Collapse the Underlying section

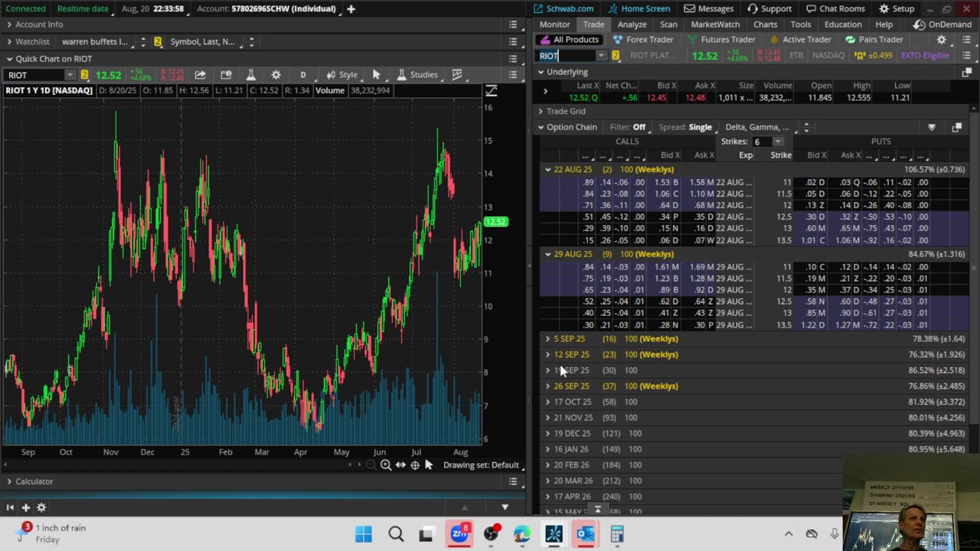pyautogui.click(x=541, y=72)
